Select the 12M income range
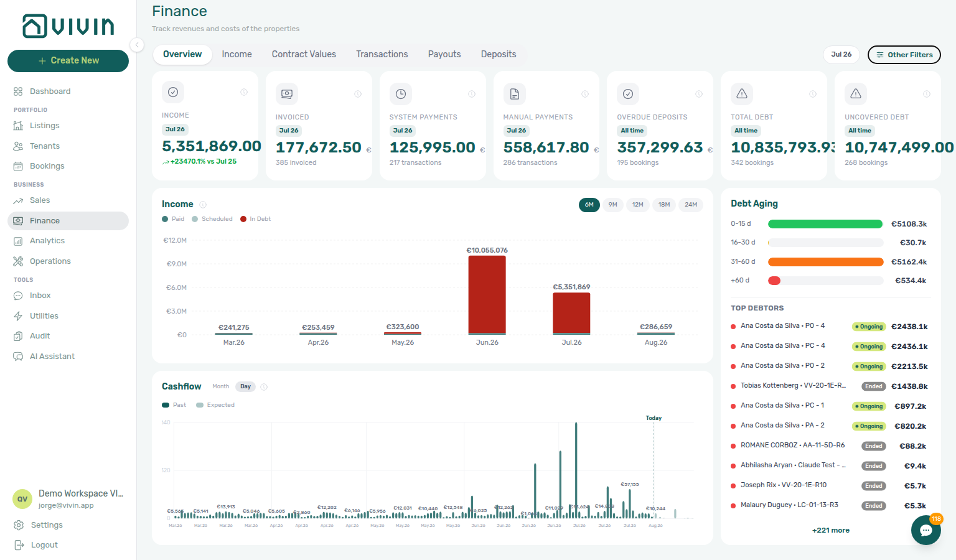The height and width of the screenshot is (560, 956). [638, 205]
